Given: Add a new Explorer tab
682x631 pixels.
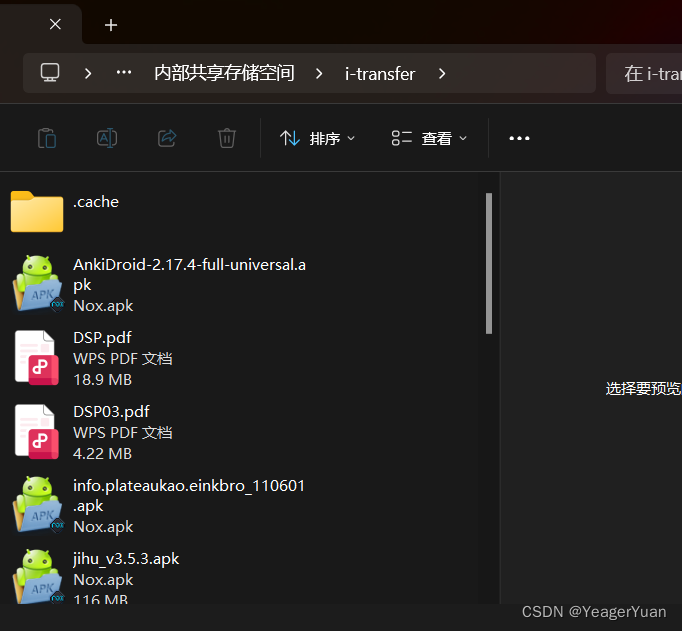Looking at the screenshot, I should pos(111,25).
